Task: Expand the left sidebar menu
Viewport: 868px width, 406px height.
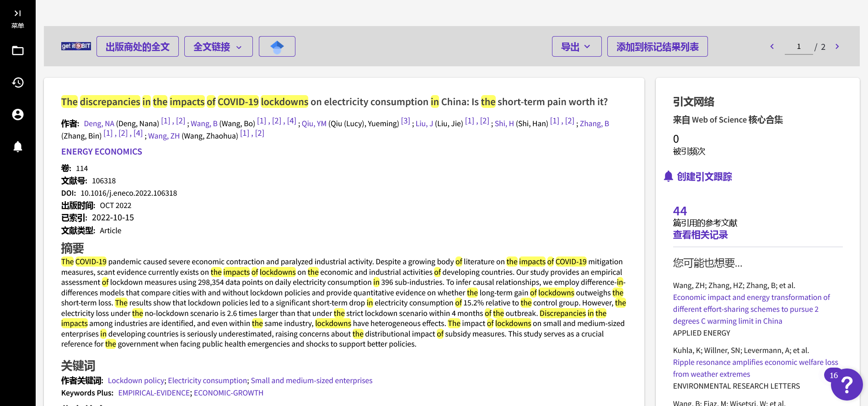Action: coord(17,18)
